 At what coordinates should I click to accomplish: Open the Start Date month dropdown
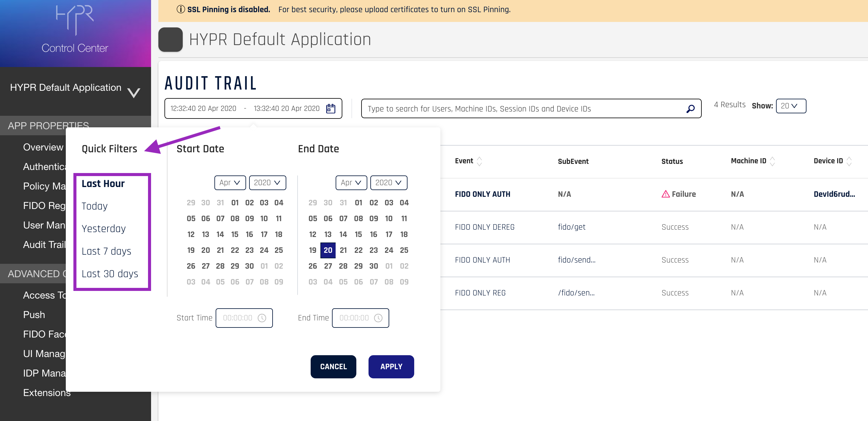(230, 183)
